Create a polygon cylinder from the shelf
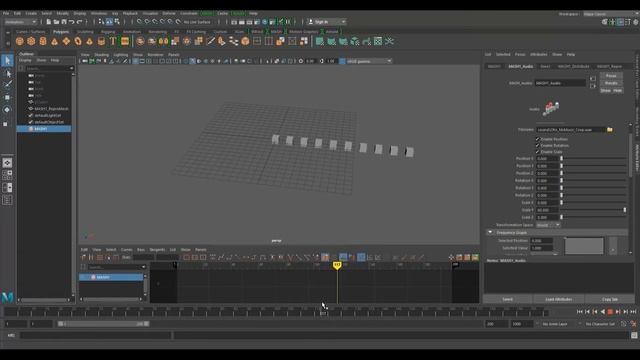The width and height of the screenshot is (640, 360). (x=43, y=41)
